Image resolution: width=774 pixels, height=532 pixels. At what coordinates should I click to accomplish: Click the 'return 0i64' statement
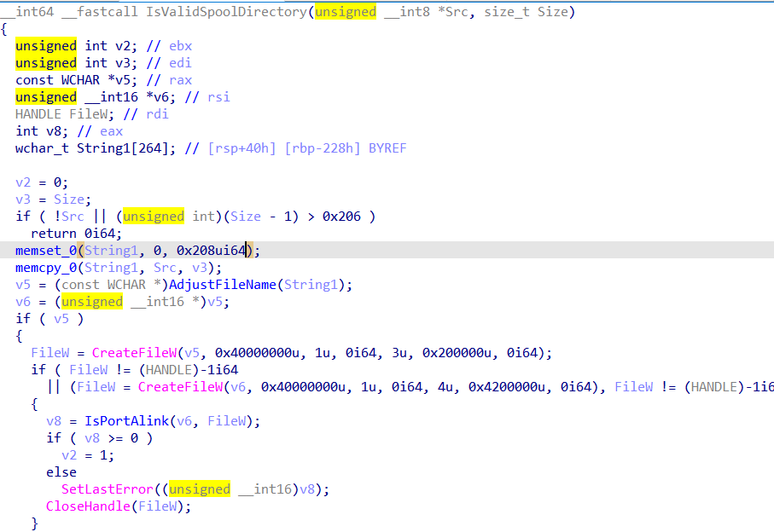coord(76,234)
